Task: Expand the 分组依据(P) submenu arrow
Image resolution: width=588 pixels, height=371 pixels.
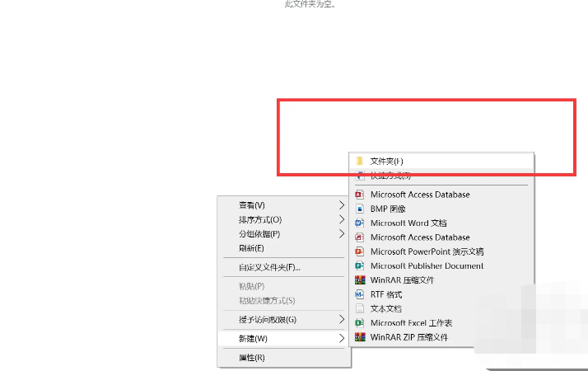Action: pos(342,233)
